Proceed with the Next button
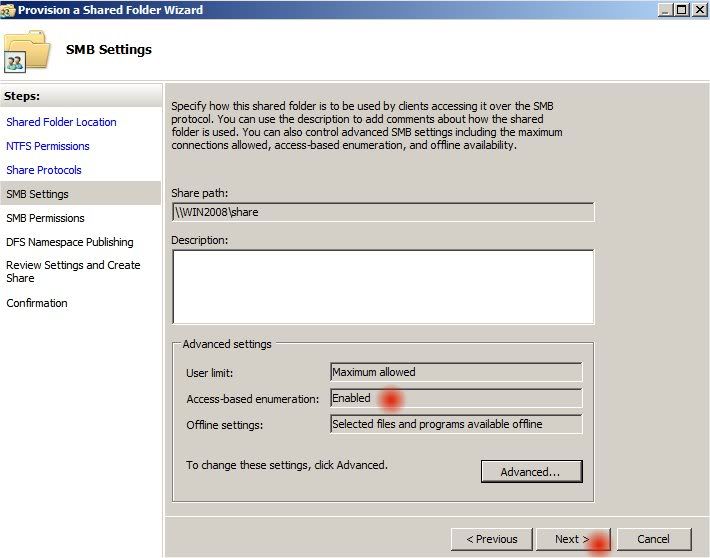The width and height of the screenshot is (710, 558). tap(573, 539)
